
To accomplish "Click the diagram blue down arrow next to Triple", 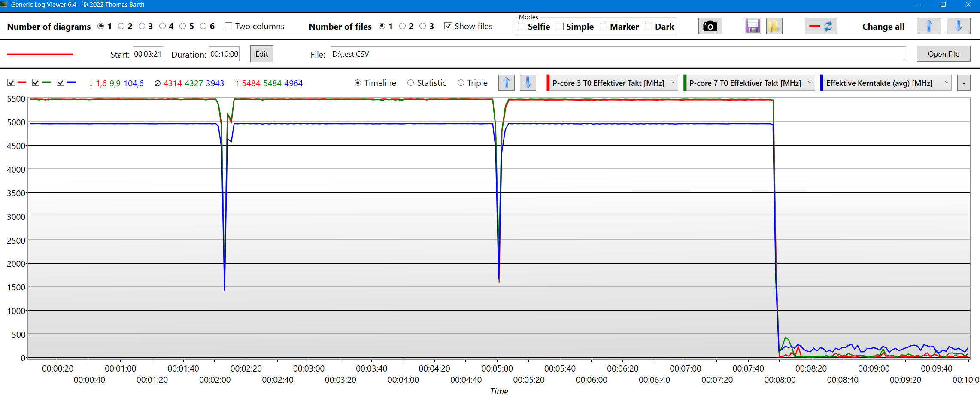I will 528,82.
